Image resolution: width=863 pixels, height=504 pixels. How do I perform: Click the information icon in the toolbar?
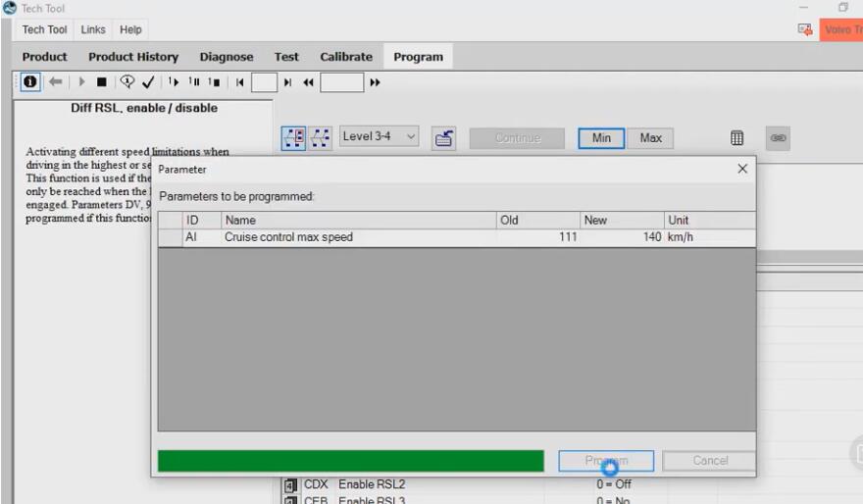(x=30, y=82)
